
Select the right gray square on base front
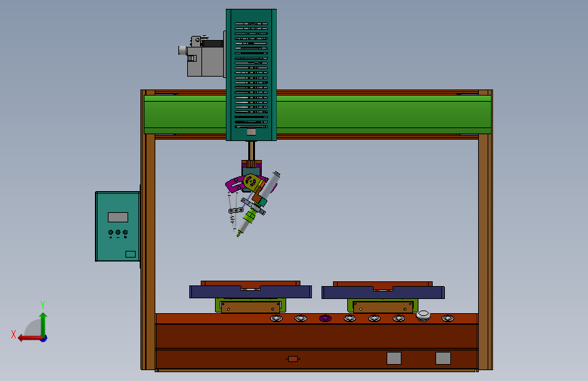point(444,358)
